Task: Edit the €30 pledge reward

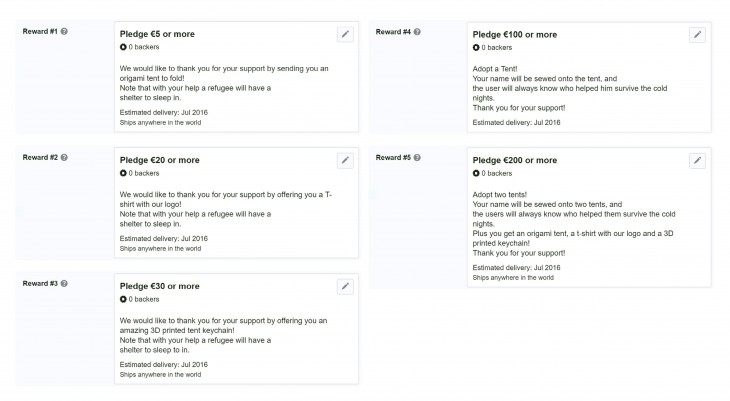Action: pyautogui.click(x=345, y=286)
